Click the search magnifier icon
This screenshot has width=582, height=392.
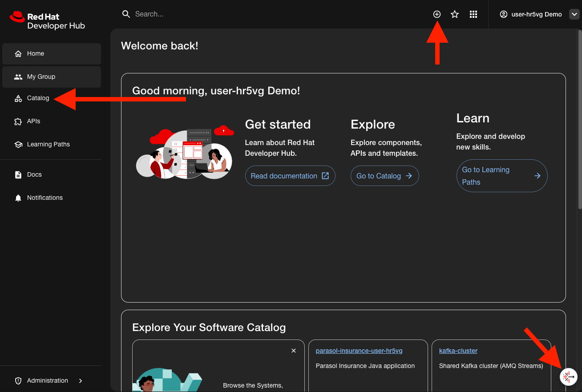click(126, 14)
